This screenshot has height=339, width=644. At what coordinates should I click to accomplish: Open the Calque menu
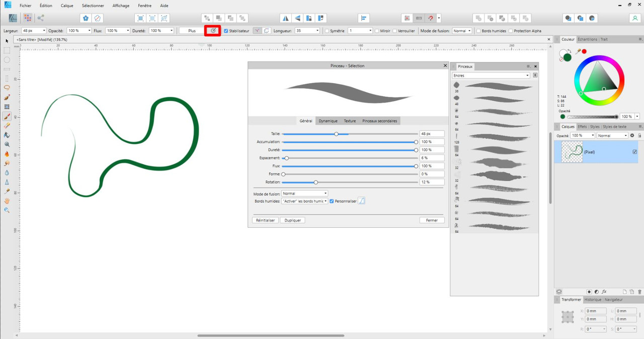click(67, 6)
